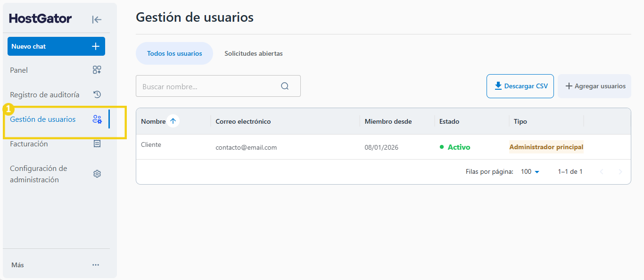Collapse the sidebar with the arrow icon
The image size is (644, 280).
(x=97, y=19)
